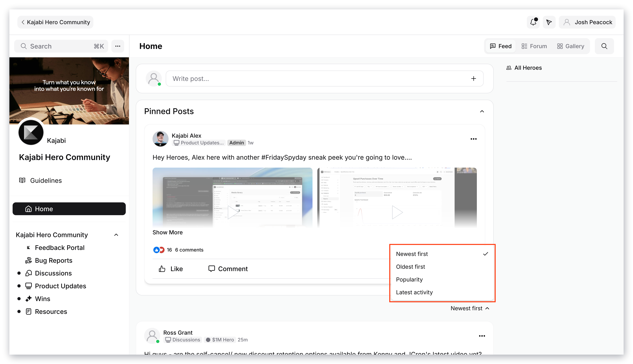Click the $1M Hero badge
The image size is (633, 364).
(x=220, y=340)
